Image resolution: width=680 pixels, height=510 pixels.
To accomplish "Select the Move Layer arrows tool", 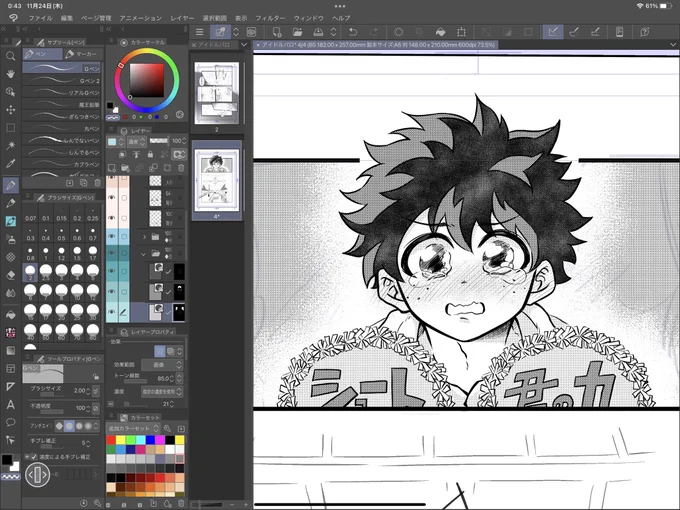I will pyautogui.click(x=10, y=110).
